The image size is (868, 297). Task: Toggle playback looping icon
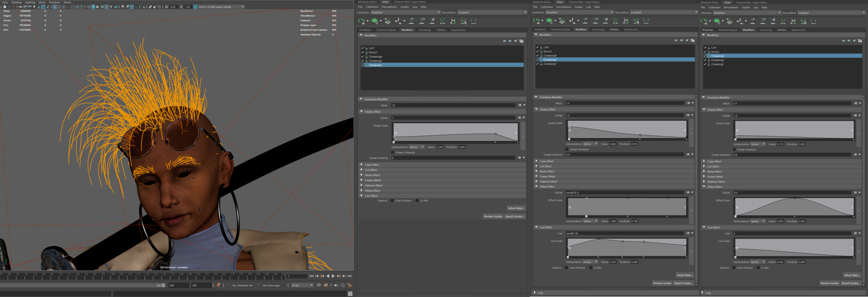click(319, 285)
